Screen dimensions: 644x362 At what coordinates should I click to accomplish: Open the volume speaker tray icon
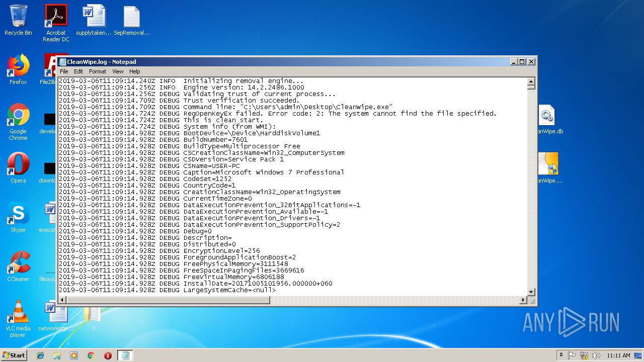[596, 355]
